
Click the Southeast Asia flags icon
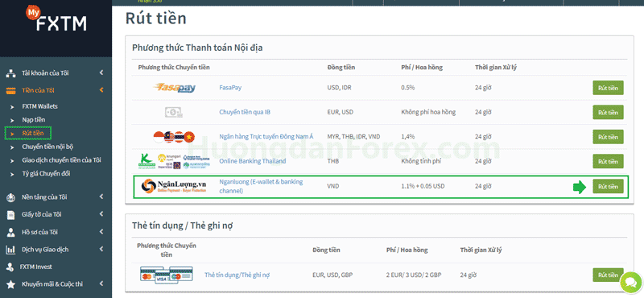pyautogui.click(x=174, y=137)
